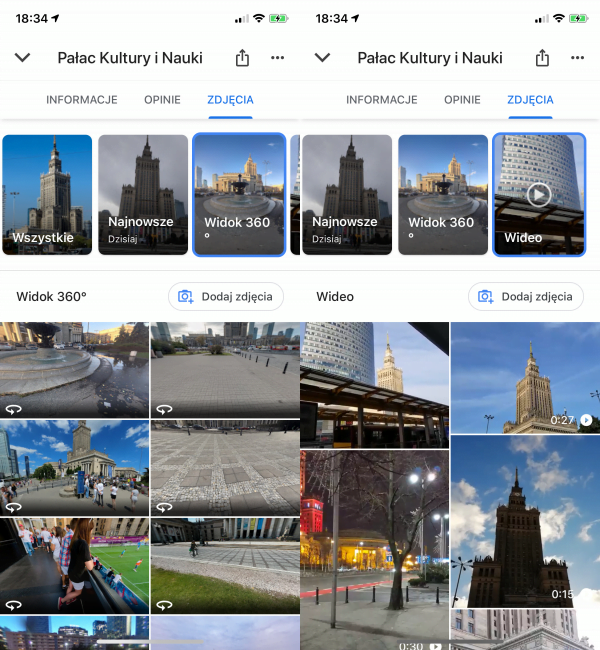
Task: Open the three-dot menu on the right screen
Action: pos(577,58)
